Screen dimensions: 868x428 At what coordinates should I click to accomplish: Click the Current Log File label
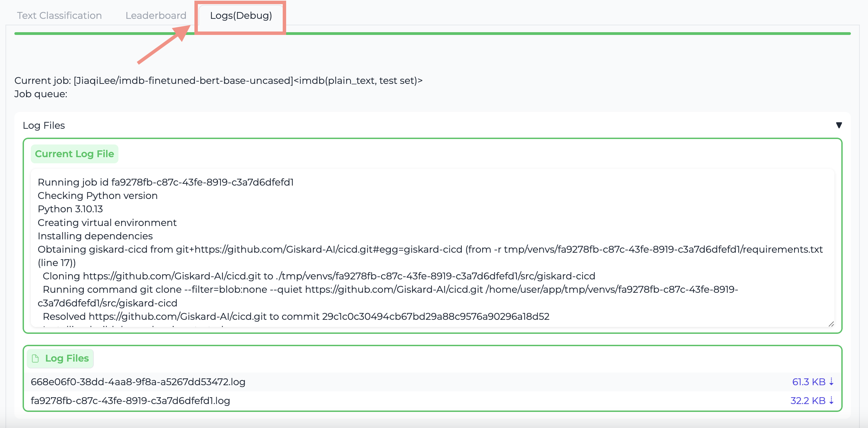tap(74, 154)
